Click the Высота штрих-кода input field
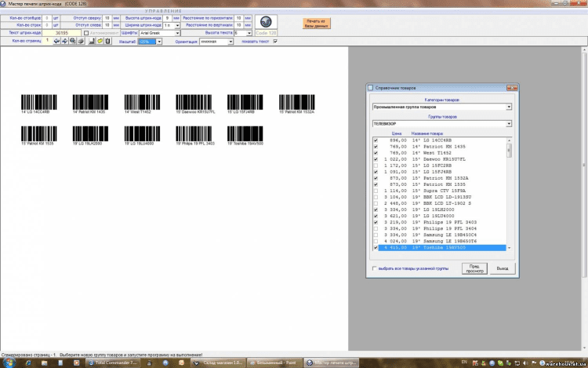Screen dimensions: 588x368 (167, 18)
